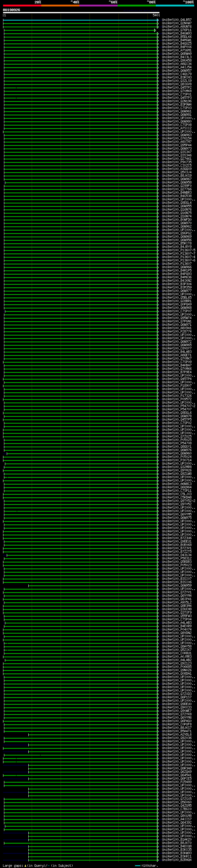Image resolution: width=197 pixels, height=868 pixels.
Task: Open hit UniRef100_Q2NOW7
Action: 177,24
